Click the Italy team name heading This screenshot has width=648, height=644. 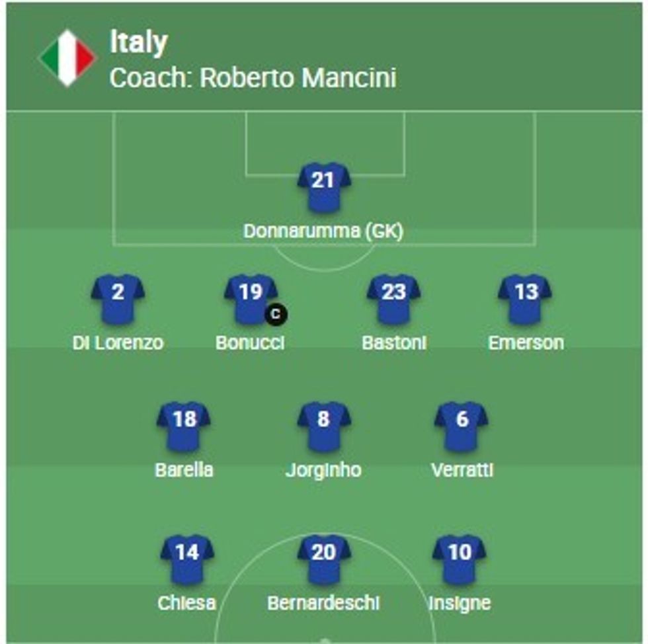click(x=138, y=43)
